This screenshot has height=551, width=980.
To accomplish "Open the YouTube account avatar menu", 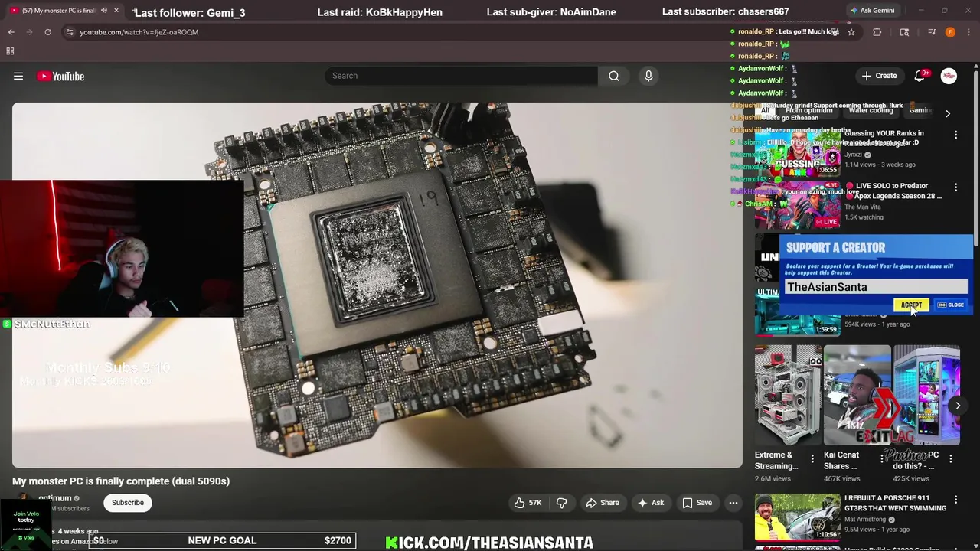I will [949, 76].
